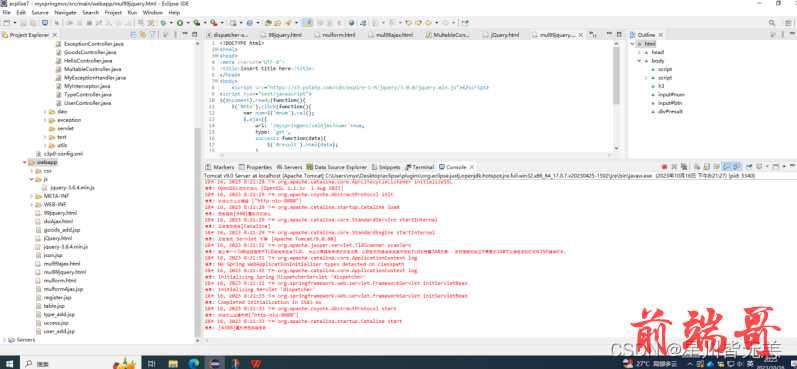Viewport: 797px width, 369px height.
Task: Open the Properties view tab
Action: pos(255,167)
